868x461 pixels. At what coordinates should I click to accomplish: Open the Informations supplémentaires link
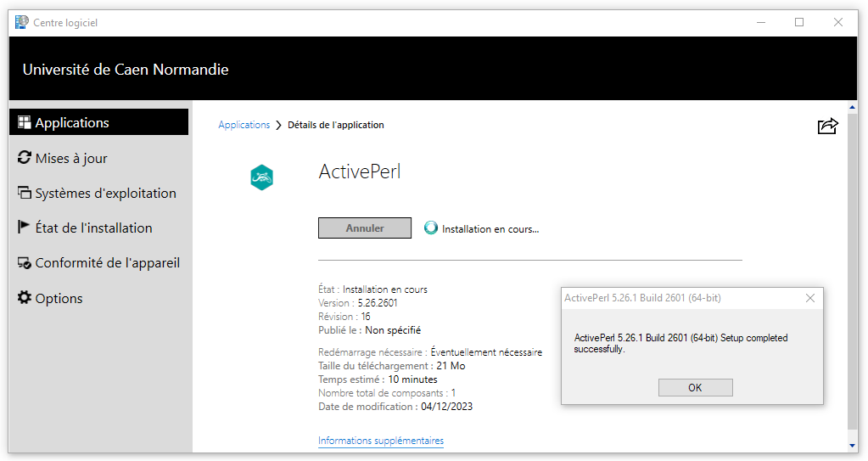380,441
